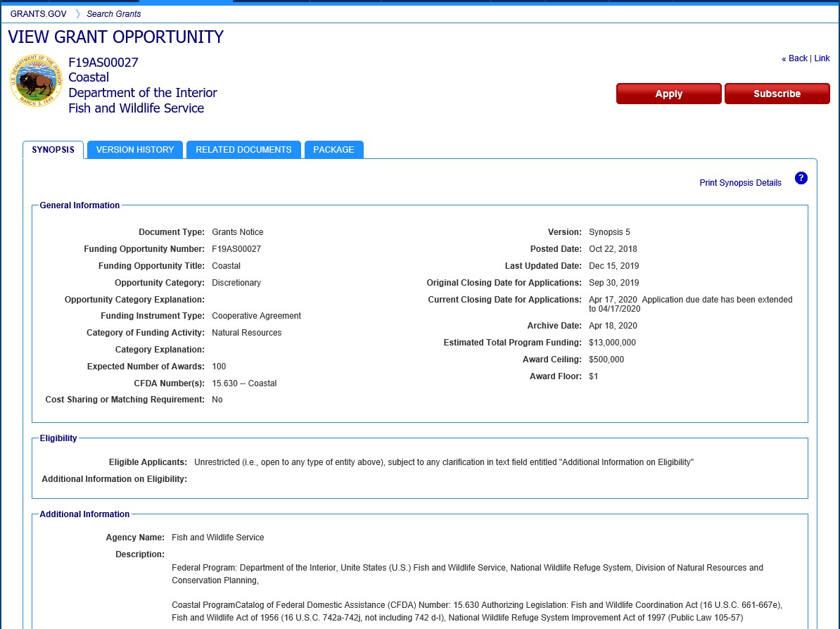The width and height of the screenshot is (840, 629).
Task: Go back using the « Back link
Action: [x=794, y=58]
